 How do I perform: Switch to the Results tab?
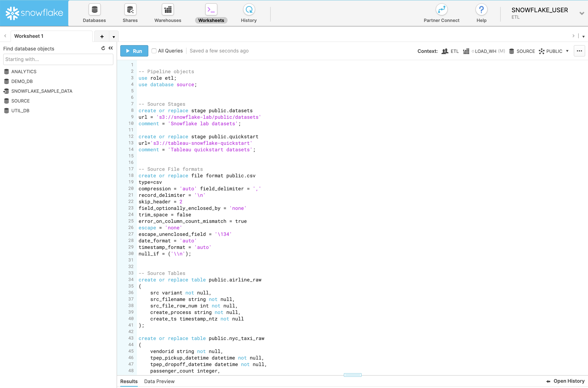[x=129, y=381]
